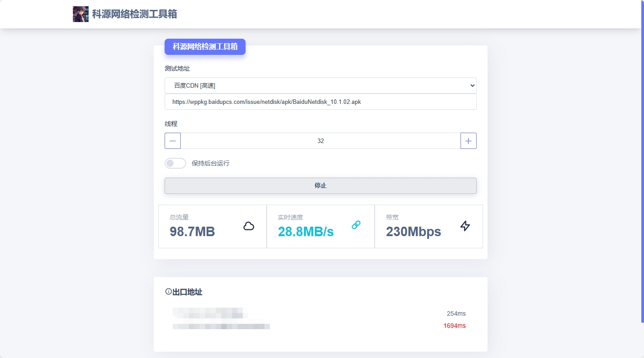Click the 停止 button to stop testing
644x358 pixels.
(x=321, y=186)
